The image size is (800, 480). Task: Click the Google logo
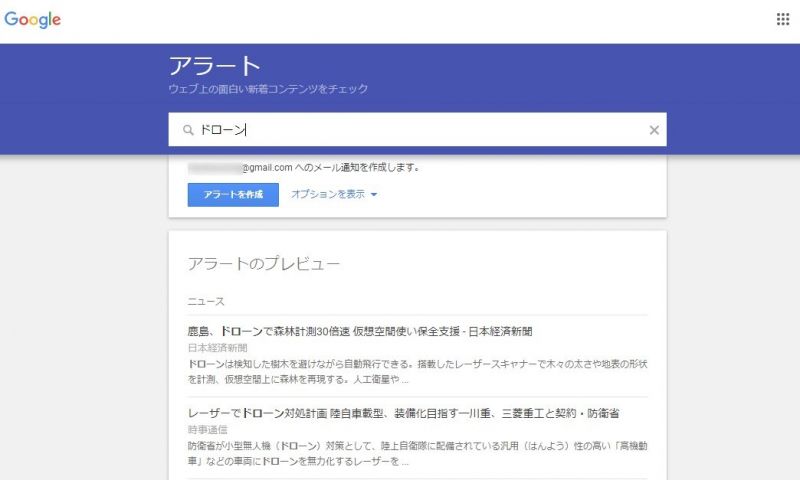click(33, 20)
